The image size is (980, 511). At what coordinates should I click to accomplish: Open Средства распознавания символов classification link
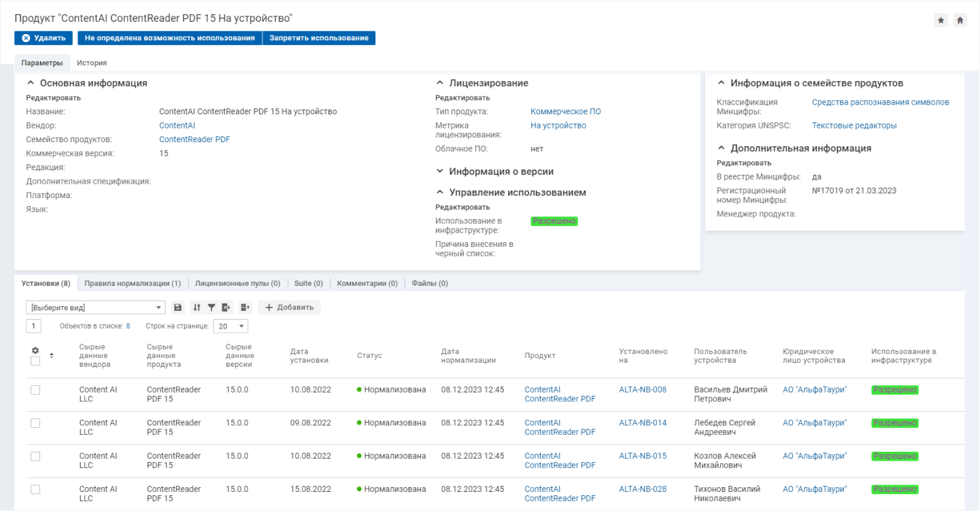point(881,102)
